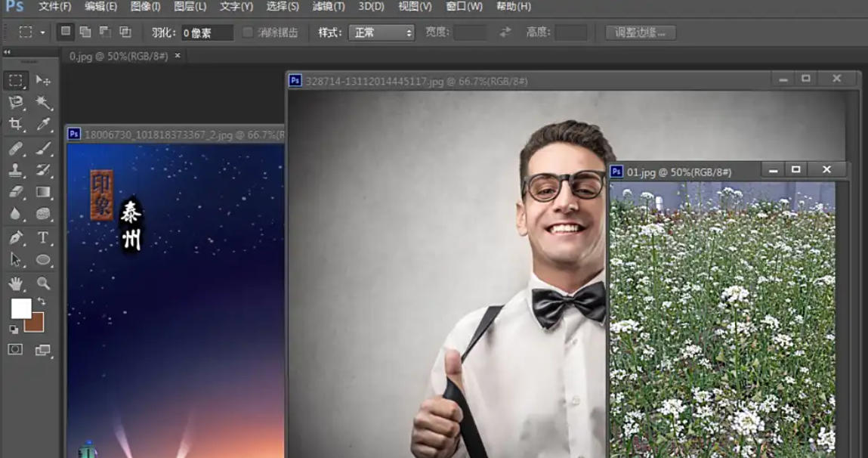Toggle the 消除锯齿 anti-alias checkbox
Image resolution: width=868 pixels, height=458 pixels.
click(249, 32)
